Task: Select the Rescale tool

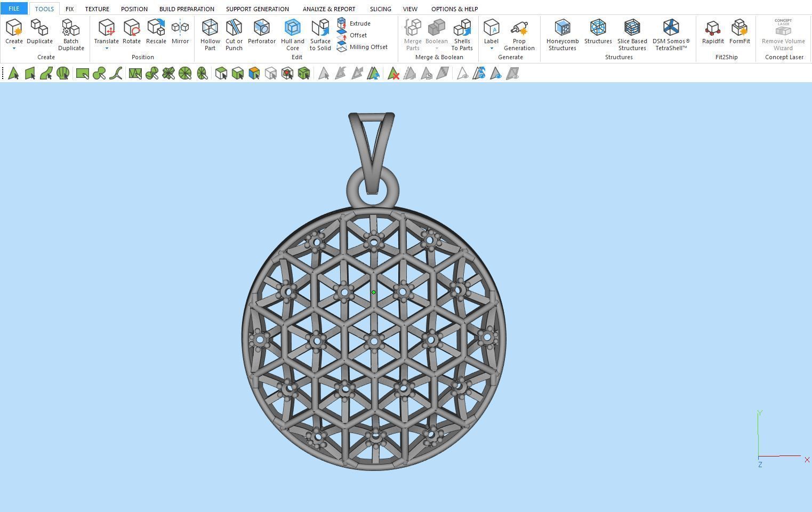Action: tap(156, 32)
